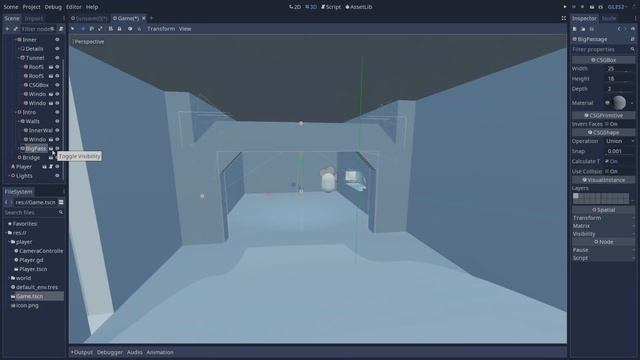Screen dimensions: 640x360
Task: Open the AssetLib workspace
Action: [x=359, y=7]
